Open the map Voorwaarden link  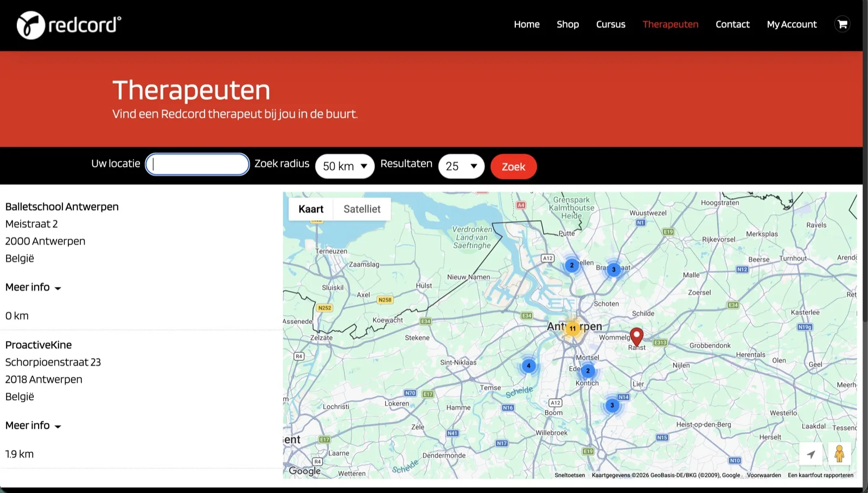coord(764,476)
